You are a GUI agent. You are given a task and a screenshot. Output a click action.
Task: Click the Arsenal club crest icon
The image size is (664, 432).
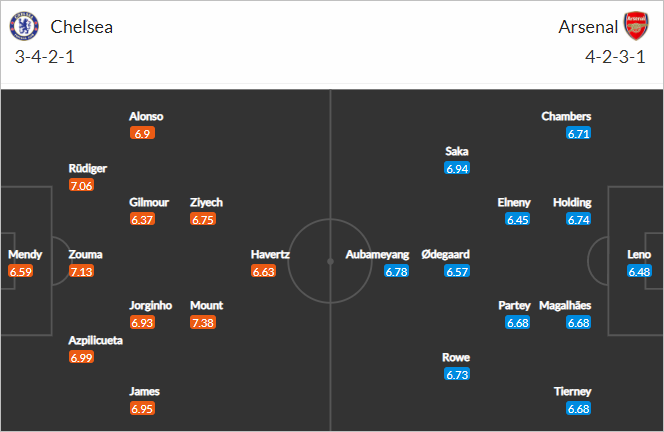636,26
